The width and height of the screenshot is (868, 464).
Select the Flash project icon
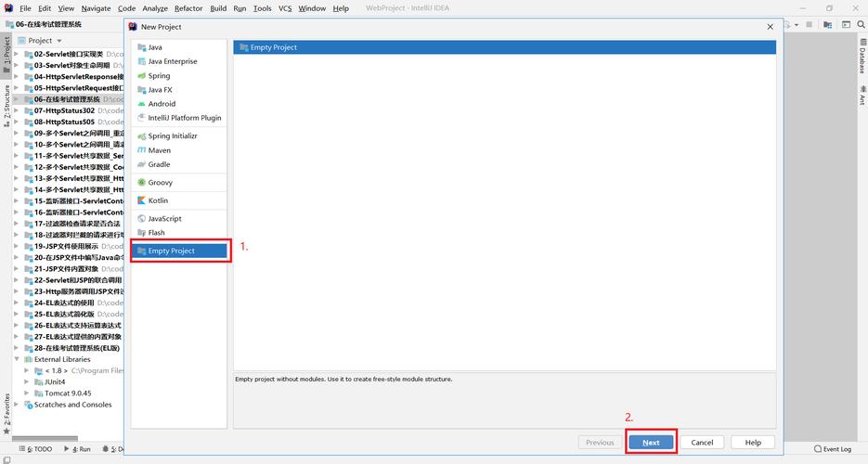pyautogui.click(x=142, y=233)
